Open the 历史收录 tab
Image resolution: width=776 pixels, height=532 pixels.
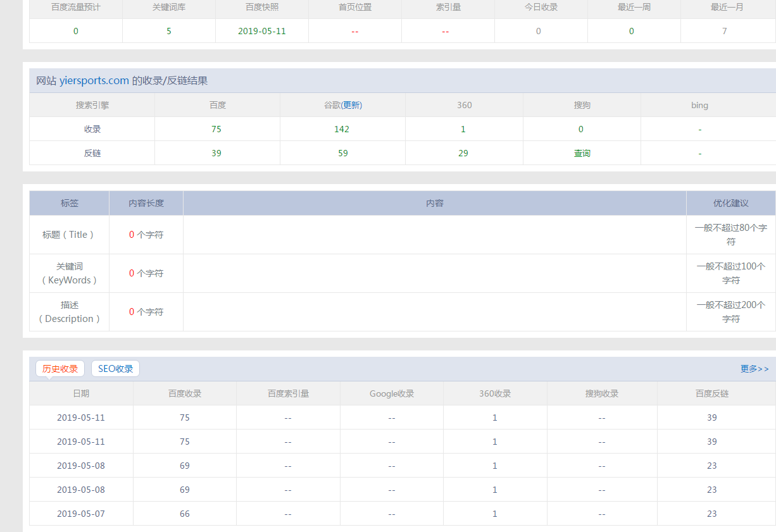[x=60, y=369]
